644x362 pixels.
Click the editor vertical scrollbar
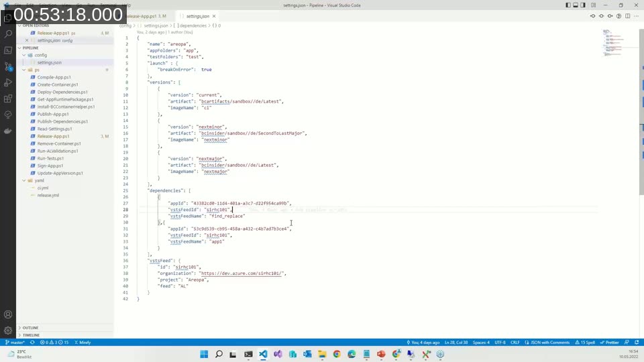coord(641,111)
